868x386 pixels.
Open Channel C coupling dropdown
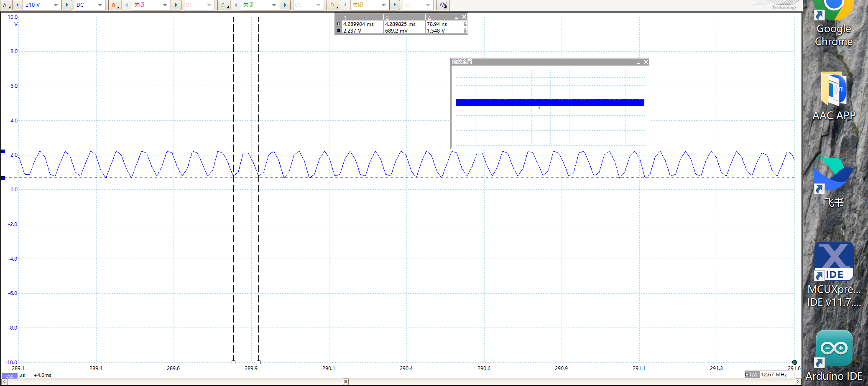[308, 5]
